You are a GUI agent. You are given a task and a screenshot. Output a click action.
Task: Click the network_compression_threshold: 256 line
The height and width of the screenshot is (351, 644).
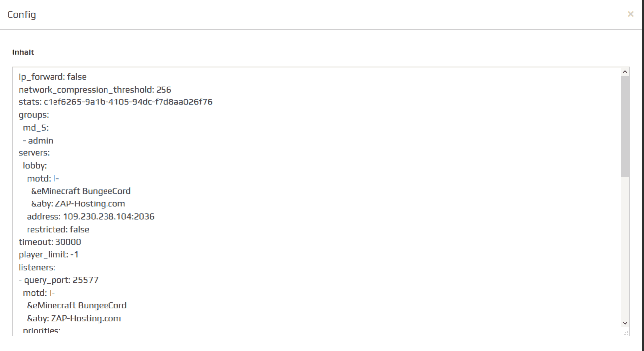tap(95, 90)
